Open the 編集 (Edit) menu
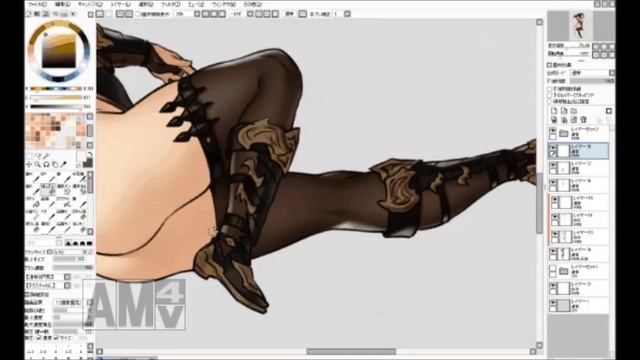Image resolution: width=640 pixels, height=360 pixels. (62, 4)
